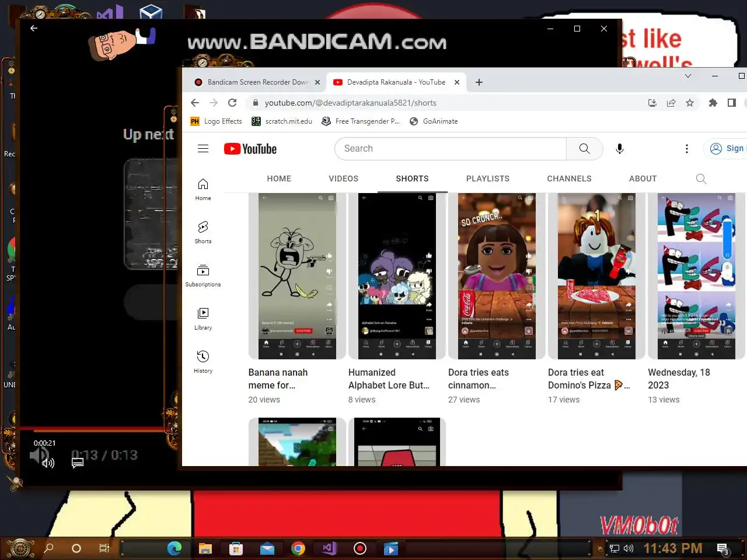Open the Home item in YouTube sidebar
This screenshot has height=560, width=747.
[203, 190]
